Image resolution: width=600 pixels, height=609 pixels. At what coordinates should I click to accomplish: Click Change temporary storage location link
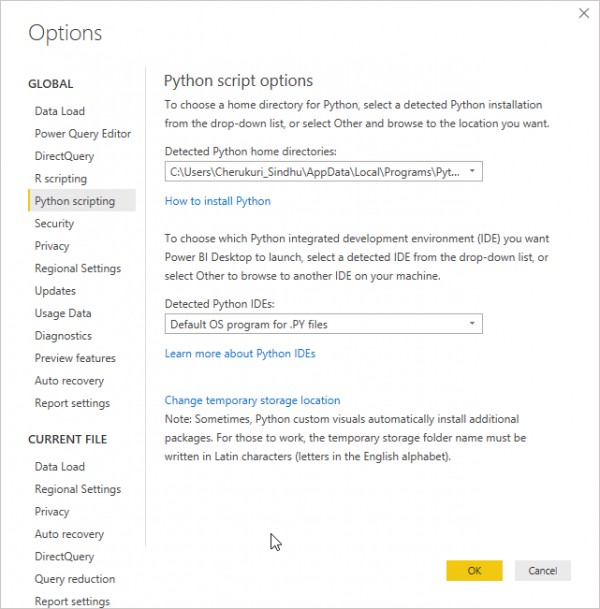[252, 400]
